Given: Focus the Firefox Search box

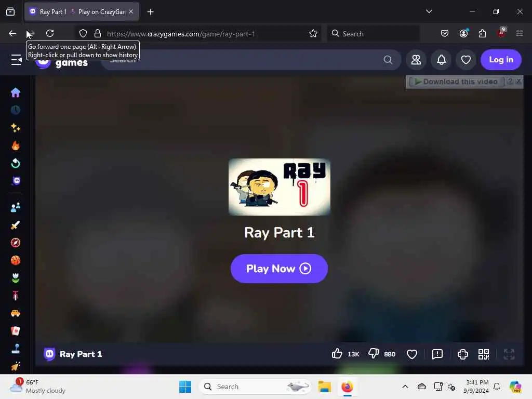Looking at the screenshot, I should tap(373, 34).
